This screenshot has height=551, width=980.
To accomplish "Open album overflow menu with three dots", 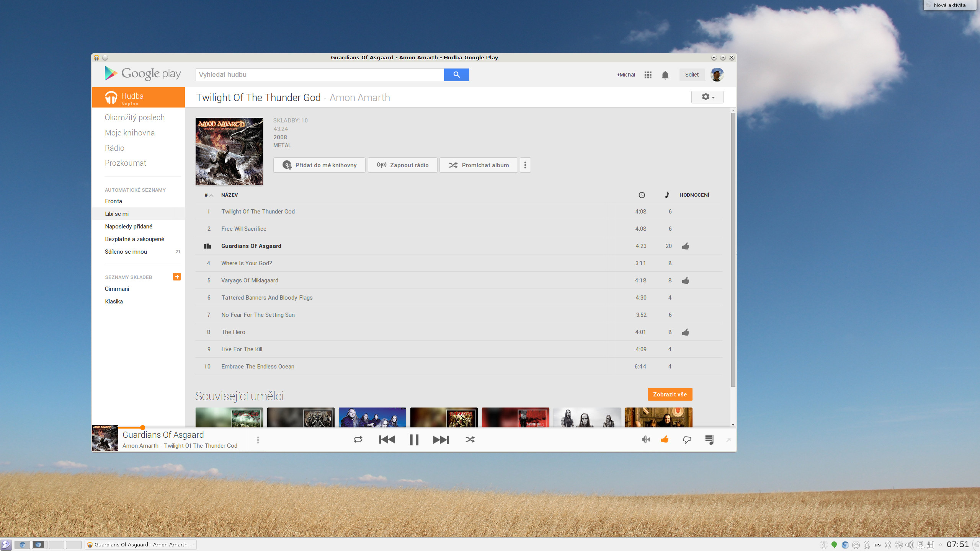I will (525, 165).
